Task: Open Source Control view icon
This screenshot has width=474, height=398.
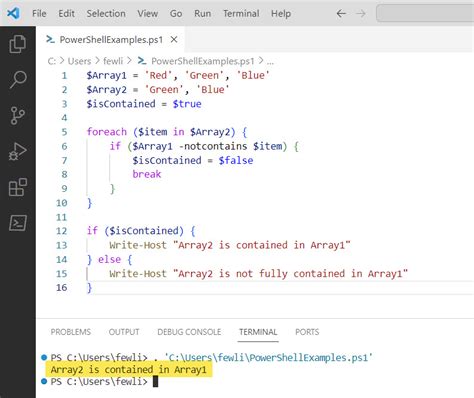Action: tap(17, 115)
